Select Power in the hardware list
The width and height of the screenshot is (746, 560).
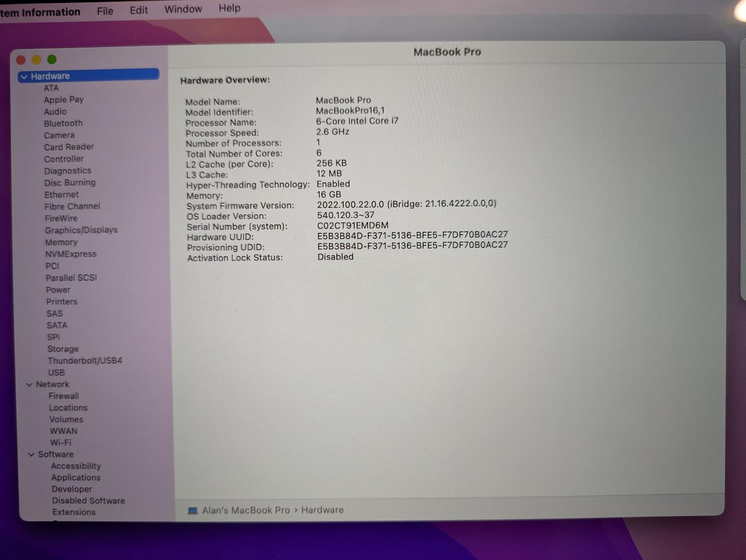(58, 290)
